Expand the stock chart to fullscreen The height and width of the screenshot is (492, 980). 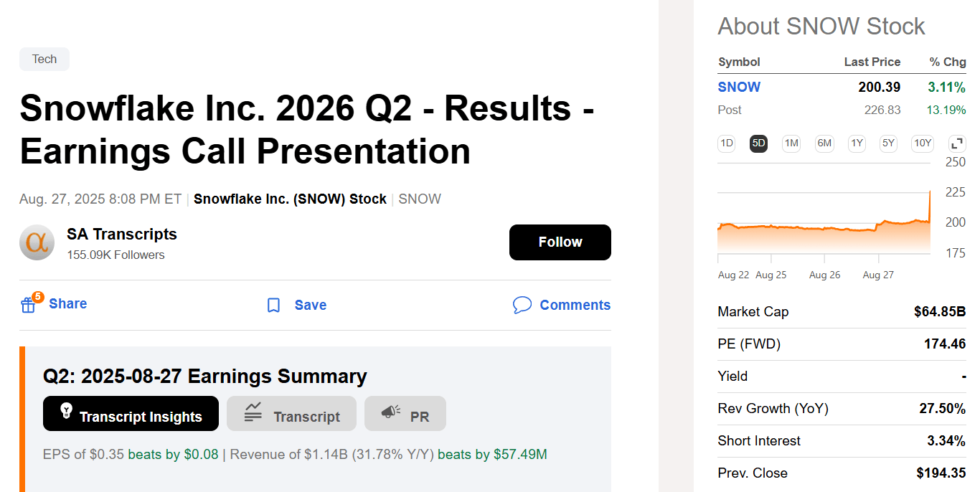[957, 143]
